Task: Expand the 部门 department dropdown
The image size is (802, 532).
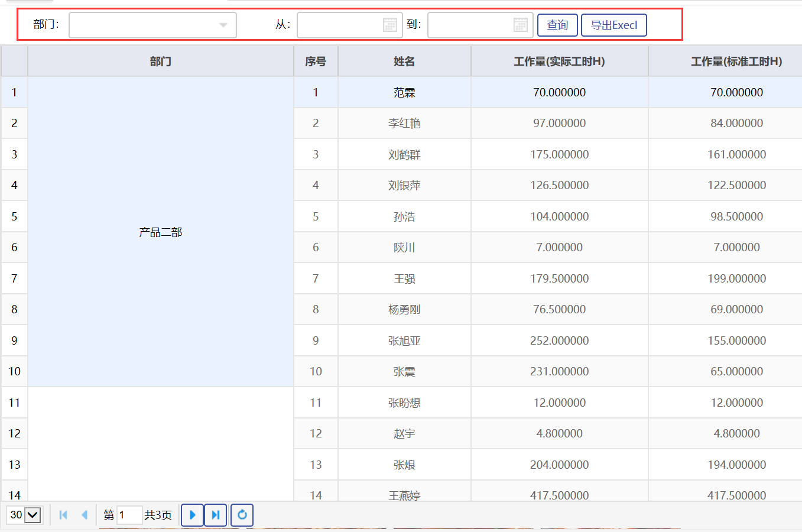Action: click(x=223, y=25)
